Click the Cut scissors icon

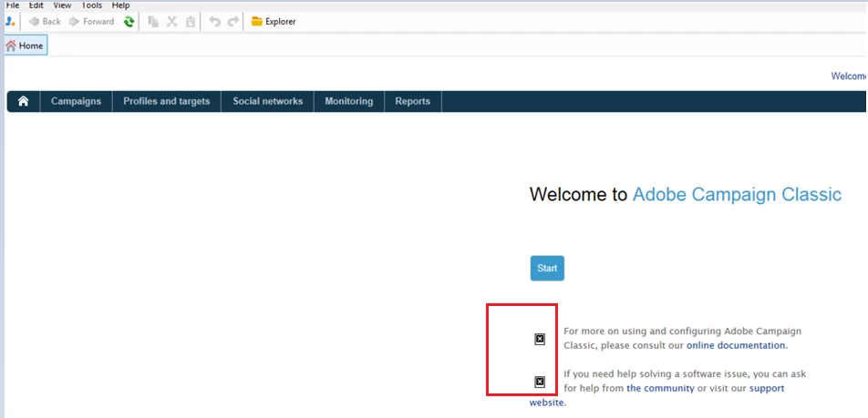[171, 22]
